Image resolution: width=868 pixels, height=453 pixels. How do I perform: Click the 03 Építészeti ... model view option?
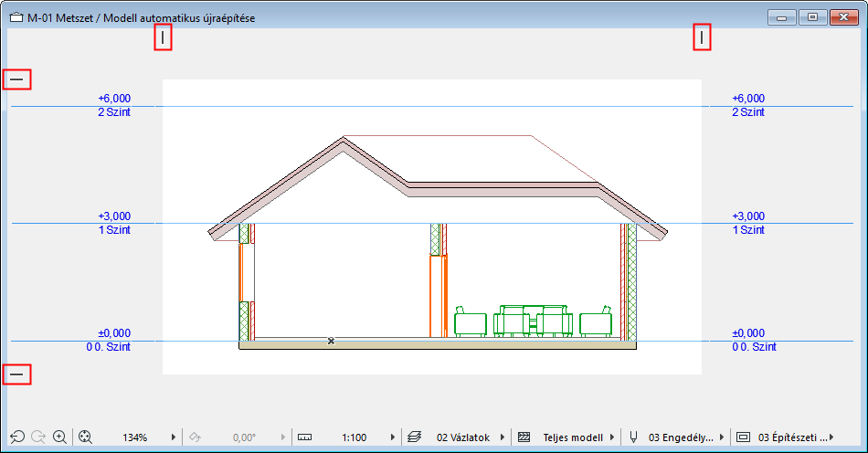click(793, 437)
